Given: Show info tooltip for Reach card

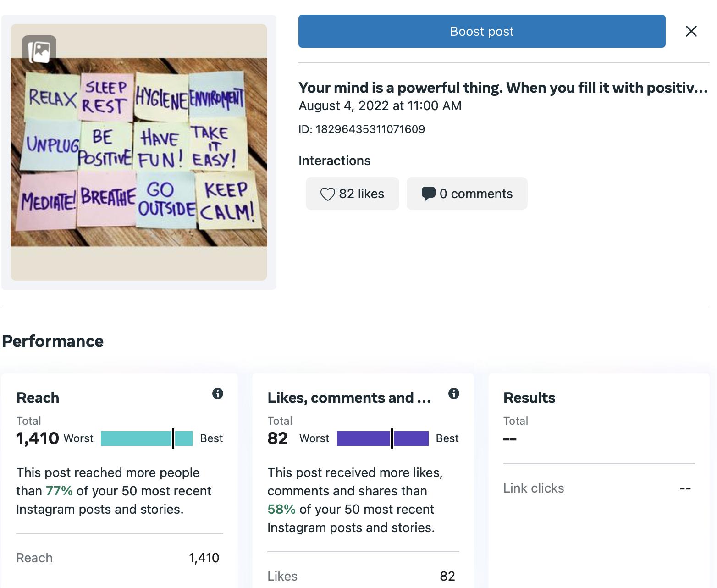Looking at the screenshot, I should [218, 394].
